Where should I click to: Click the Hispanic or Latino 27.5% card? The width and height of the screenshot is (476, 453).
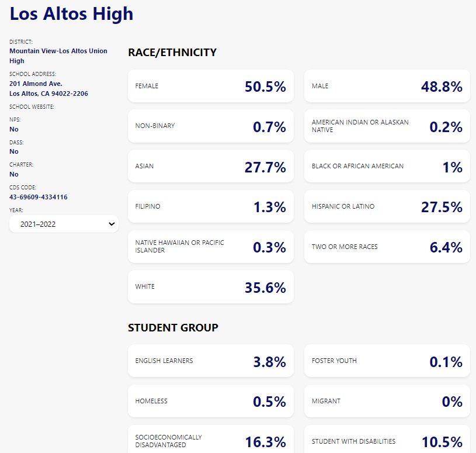click(387, 206)
